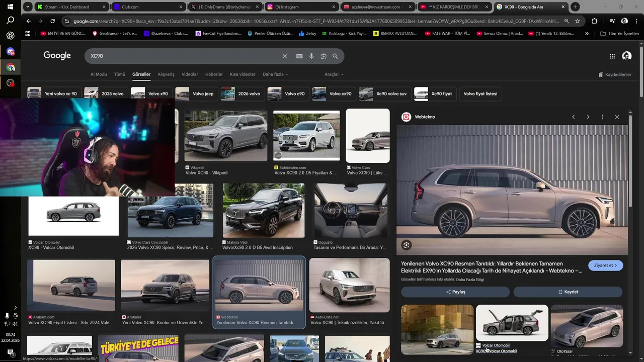Switch to the Alışveriş tab

pyautogui.click(x=166, y=74)
